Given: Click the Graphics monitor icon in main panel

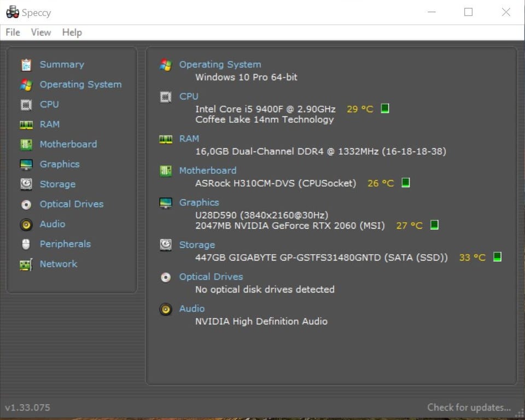Looking at the screenshot, I should (166, 203).
